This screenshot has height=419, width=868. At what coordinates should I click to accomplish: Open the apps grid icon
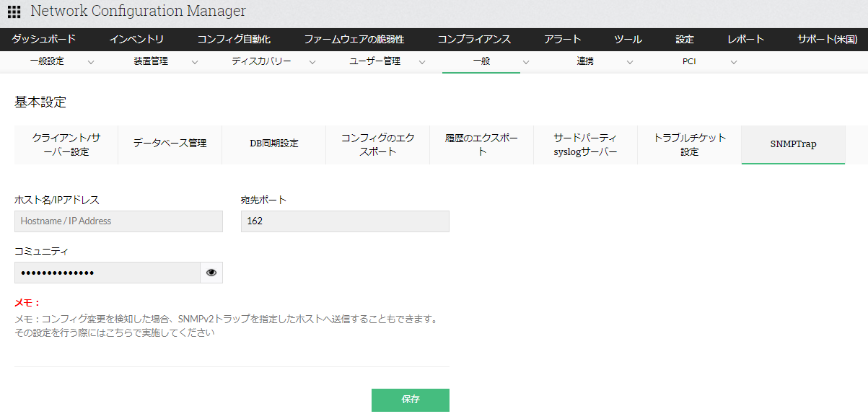point(14,12)
